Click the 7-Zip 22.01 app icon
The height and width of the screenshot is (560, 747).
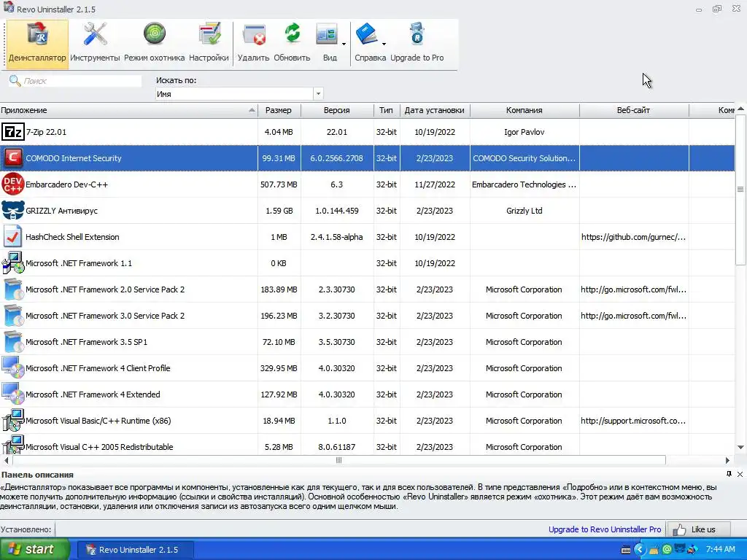(13, 132)
